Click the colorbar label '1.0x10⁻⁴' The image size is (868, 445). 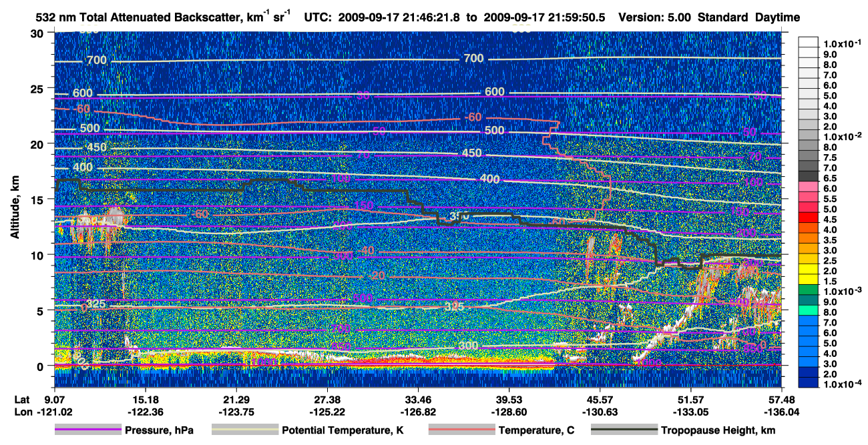tap(843, 384)
